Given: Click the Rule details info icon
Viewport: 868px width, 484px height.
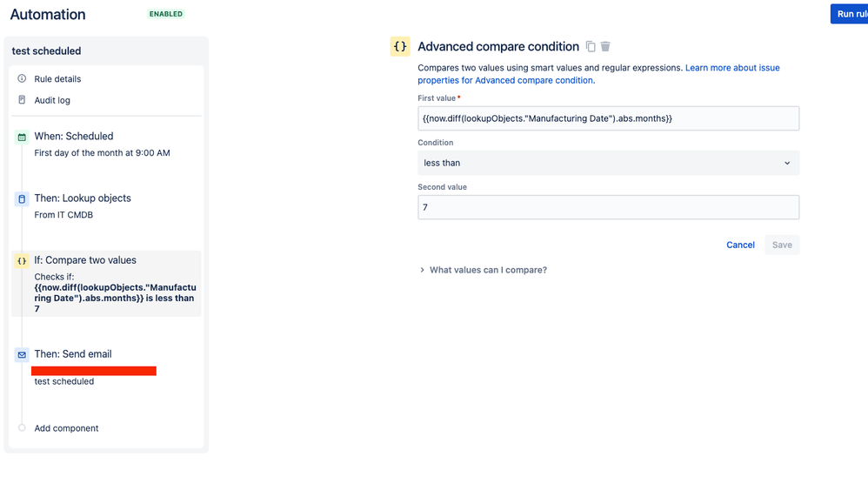Looking at the screenshot, I should tap(22, 79).
